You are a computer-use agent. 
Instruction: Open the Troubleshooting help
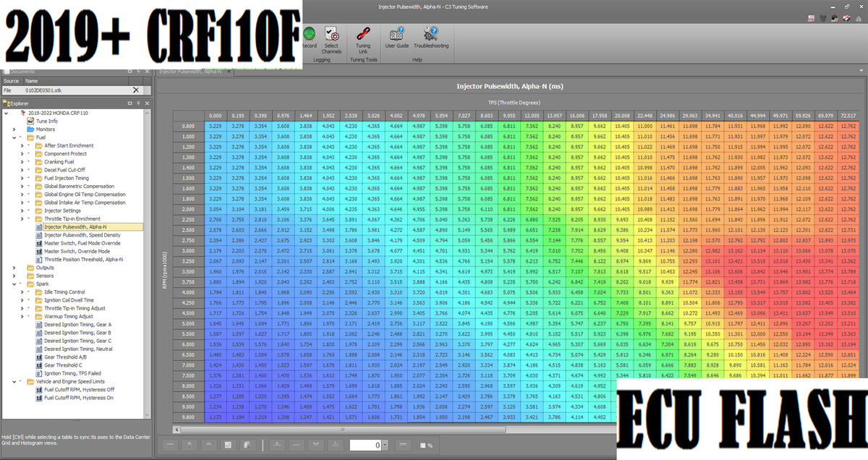(x=431, y=37)
